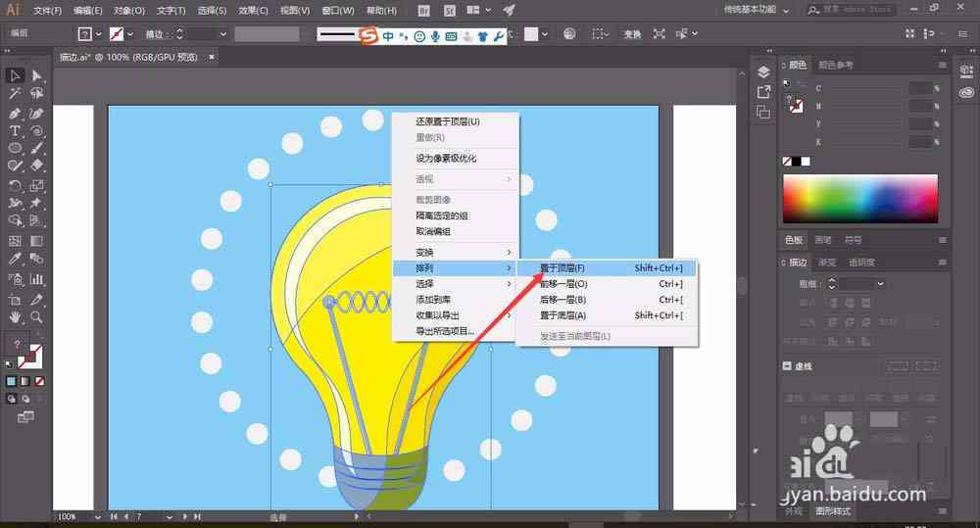Open the 100% zoom level dropdown
Image resolution: width=980 pixels, height=528 pixels.
97,517
